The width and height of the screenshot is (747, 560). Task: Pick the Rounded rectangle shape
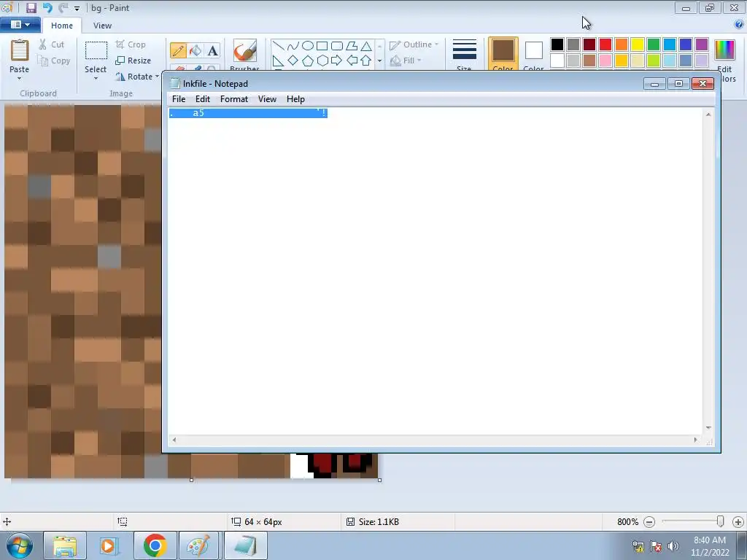[x=337, y=46]
